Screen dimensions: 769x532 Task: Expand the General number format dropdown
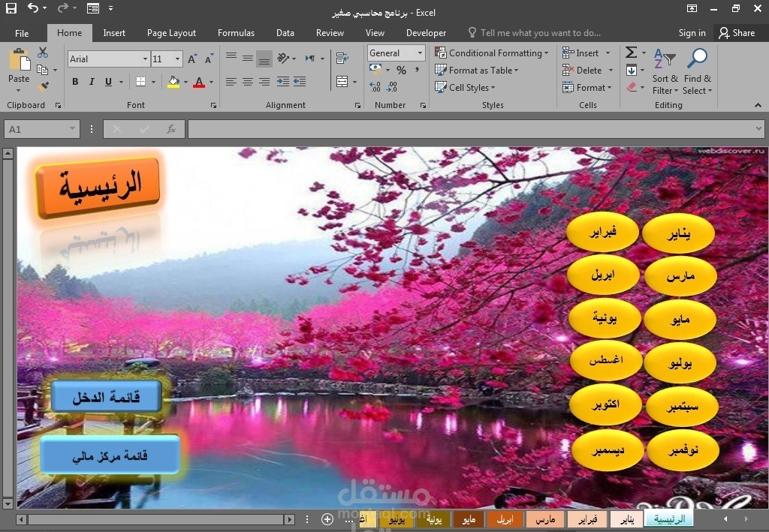pyautogui.click(x=396, y=53)
